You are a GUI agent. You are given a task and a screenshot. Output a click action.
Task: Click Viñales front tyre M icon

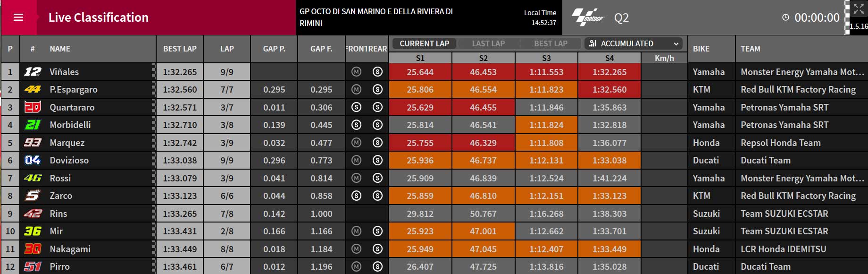pos(357,72)
